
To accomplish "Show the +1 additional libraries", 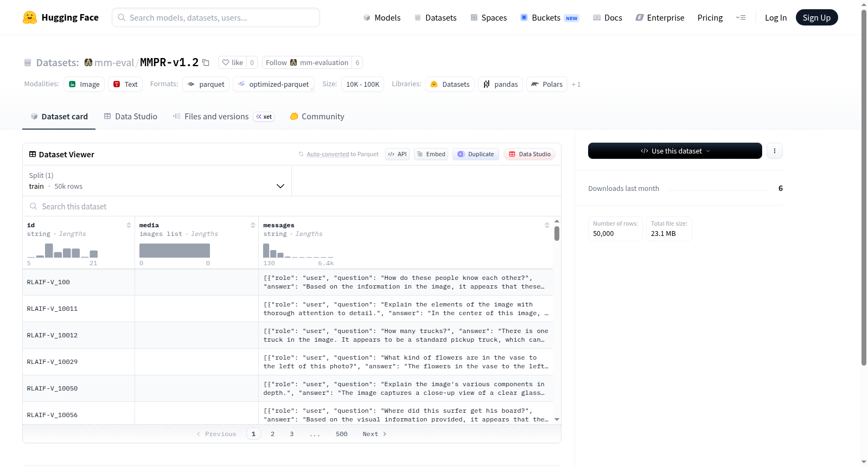I will click(x=576, y=84).
